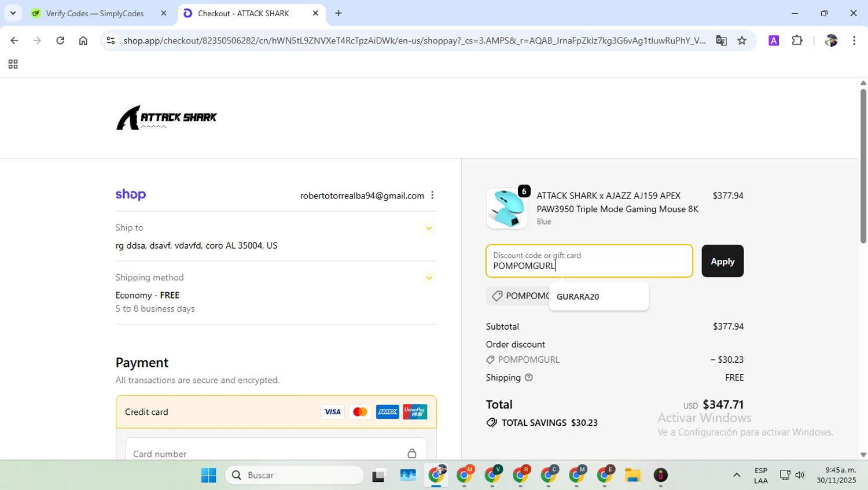
Task: Show hidden system tray icons
Action: pyautogui.click(x=736, y=476)
